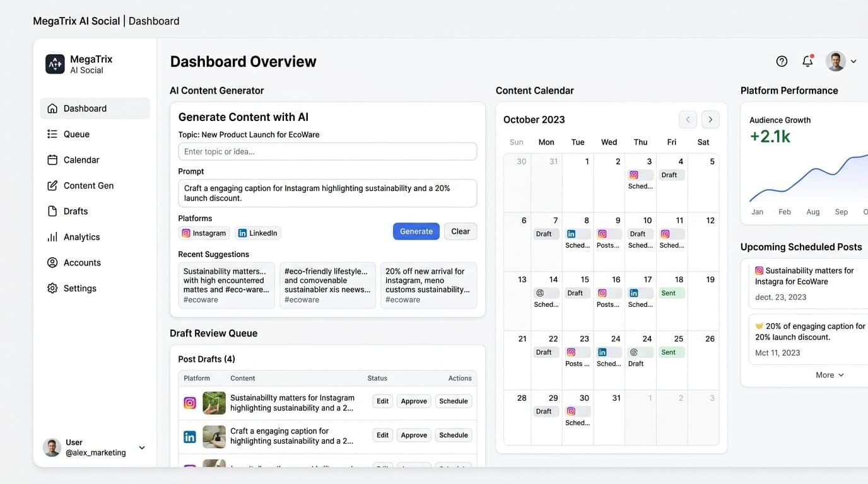Click LinkedIn icon in second draft row
Screen dimensions: 868x484
click(x=190, y=437)
